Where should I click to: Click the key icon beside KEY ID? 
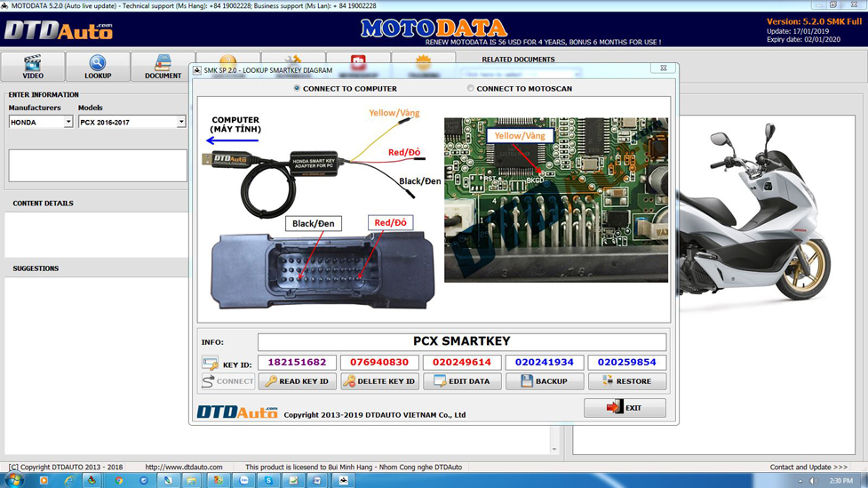pyautogui.click(x=210, y=364)
